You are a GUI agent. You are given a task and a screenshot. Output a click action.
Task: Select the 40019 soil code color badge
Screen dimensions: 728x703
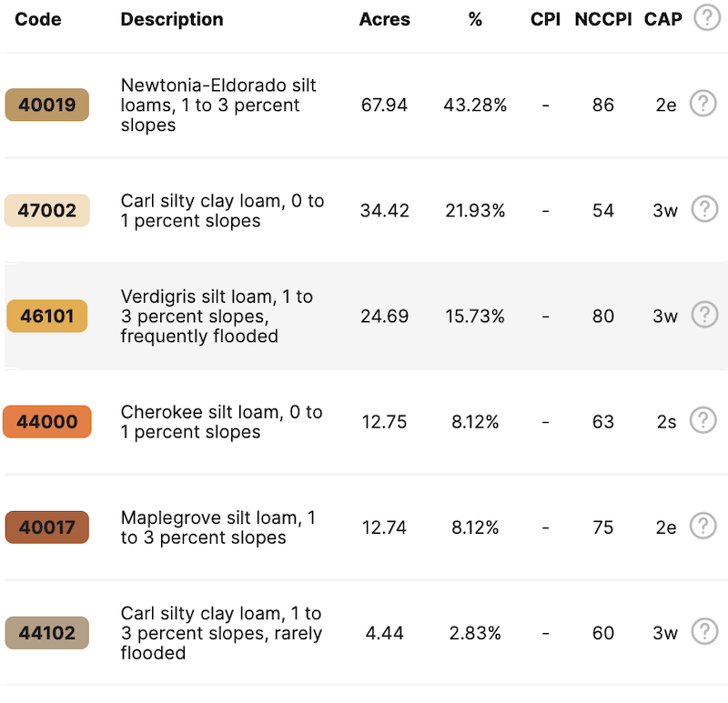coord(46,105)
